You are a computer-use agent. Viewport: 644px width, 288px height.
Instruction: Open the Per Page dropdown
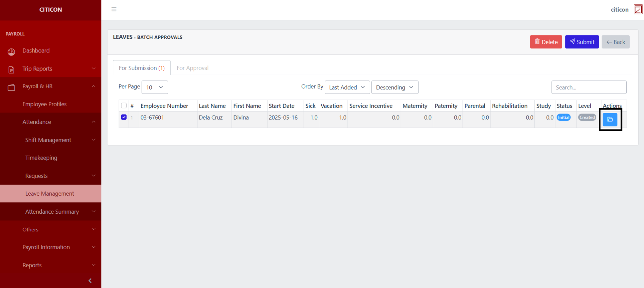pos(155,87)
